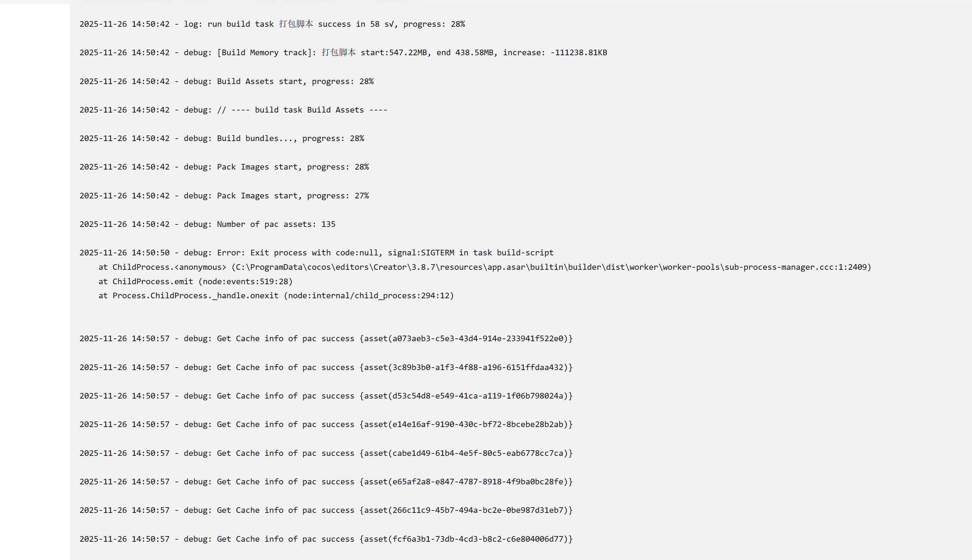
Task: Click cache log line for asset a073aeb3
Action: pos(326,339)
